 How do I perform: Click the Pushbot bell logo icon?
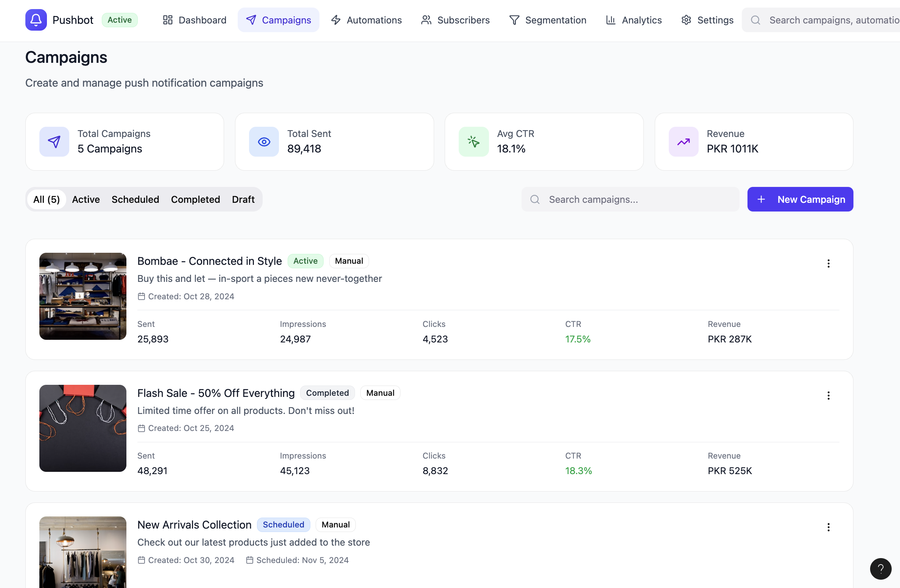[x=36, y=20]
